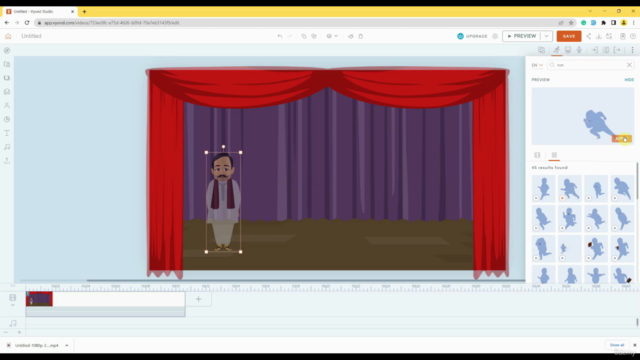
Task: Click the canvas horizontal scrollbar
Action: tap(306, 280)
